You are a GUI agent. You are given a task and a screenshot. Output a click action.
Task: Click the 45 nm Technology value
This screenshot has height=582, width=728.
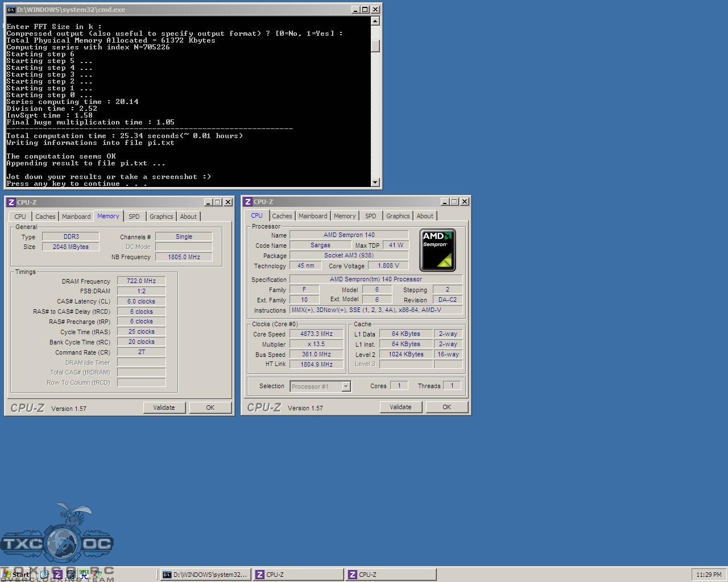point(306,265)
